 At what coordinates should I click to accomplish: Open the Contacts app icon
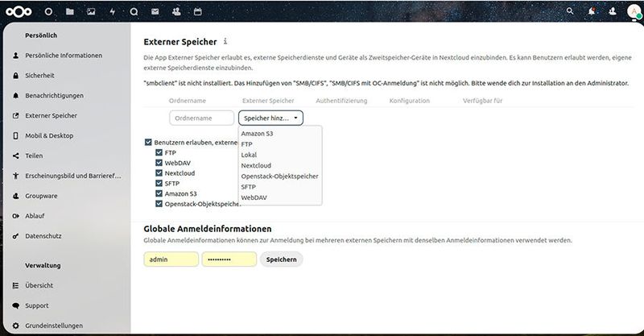176,12
